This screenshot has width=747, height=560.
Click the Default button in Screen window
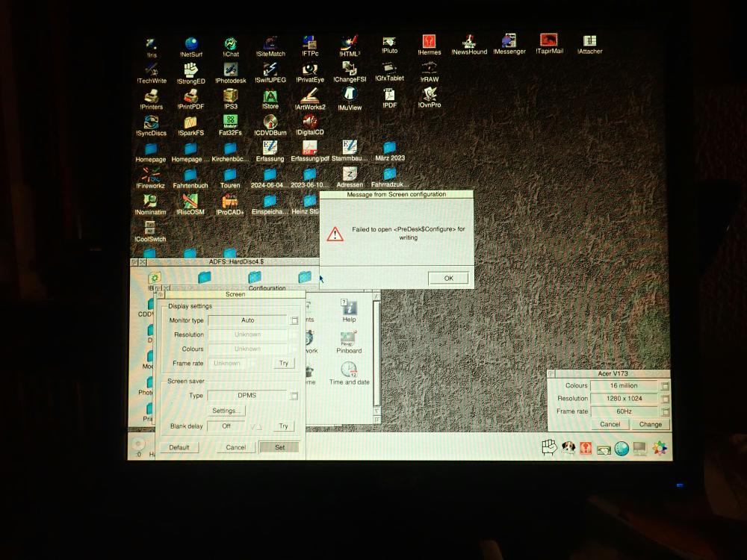[x=179, y=447]
